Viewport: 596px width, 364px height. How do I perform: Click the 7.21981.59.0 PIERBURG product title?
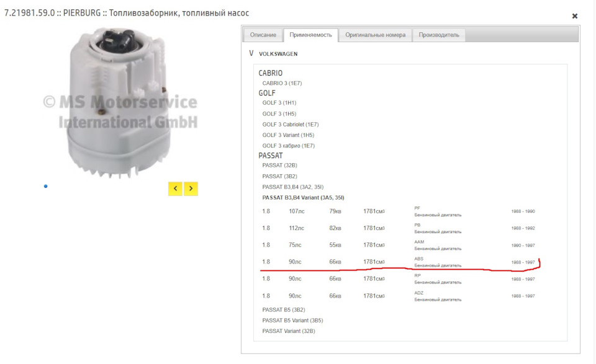127,13
